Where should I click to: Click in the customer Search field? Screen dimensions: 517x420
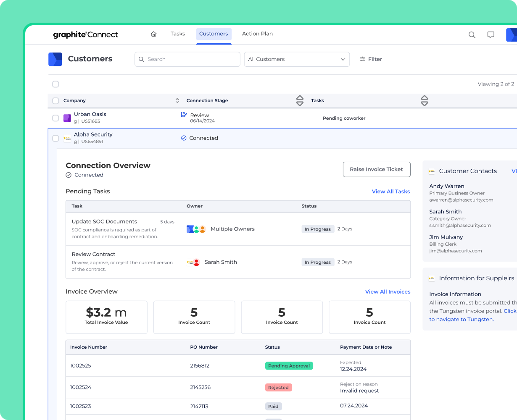coord(187,59)
